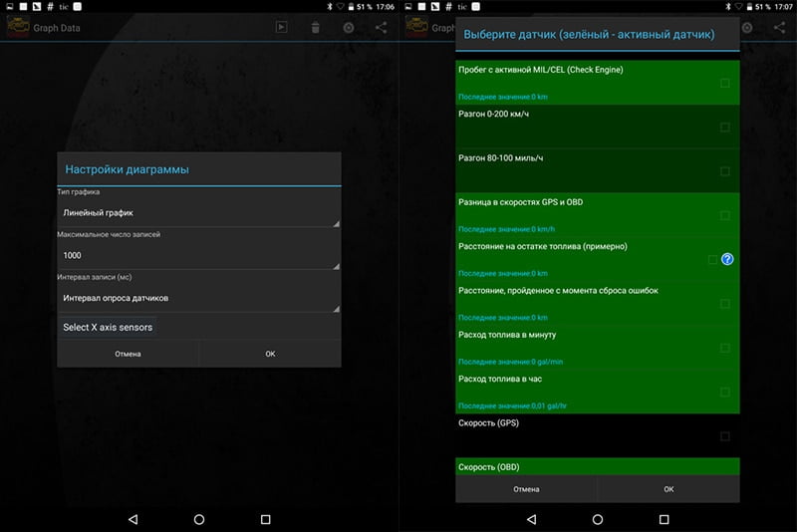Image resolution: width=797 pixels, height=532 pixels.
Task: Enable the Скорость (GPS) sensor checkbox
Action: 724,436
